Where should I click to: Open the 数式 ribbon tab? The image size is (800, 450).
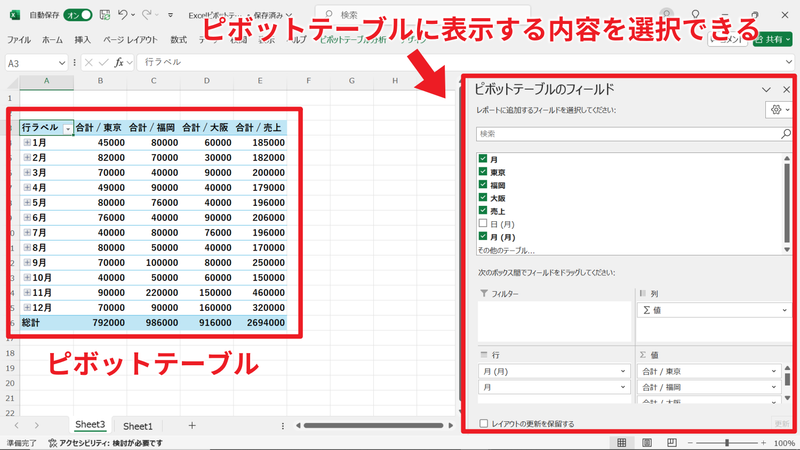point(178,40)
